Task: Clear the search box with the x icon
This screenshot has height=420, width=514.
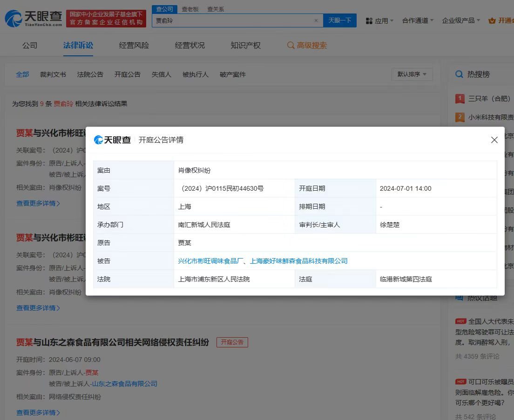Action: [316, 20]
